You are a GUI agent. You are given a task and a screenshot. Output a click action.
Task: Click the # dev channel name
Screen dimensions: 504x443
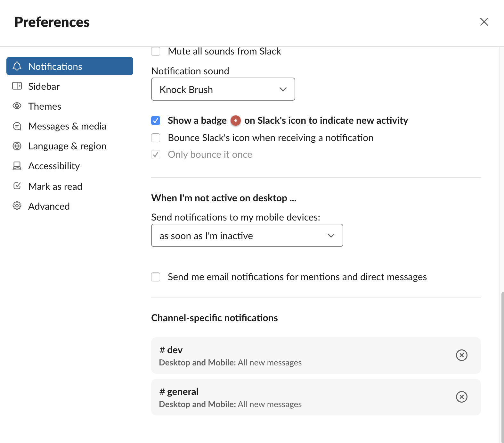(171, 350)
